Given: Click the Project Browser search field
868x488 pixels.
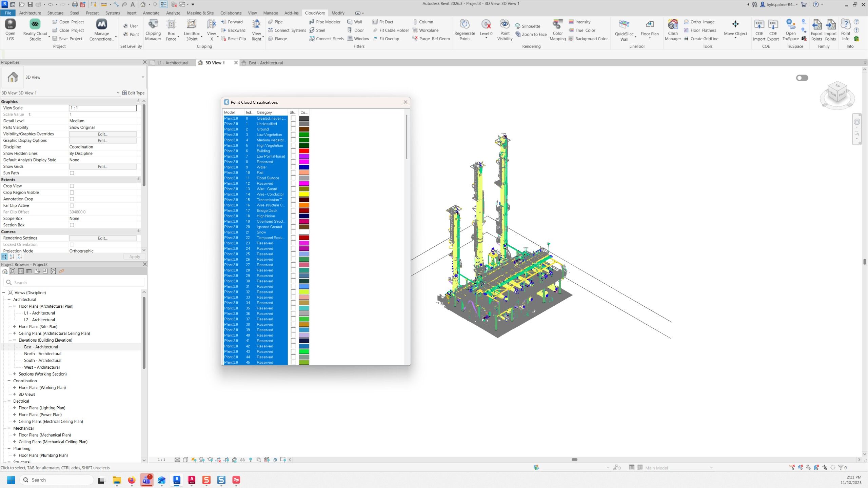Looking at the screenshot, I should [x=75, y=283].
